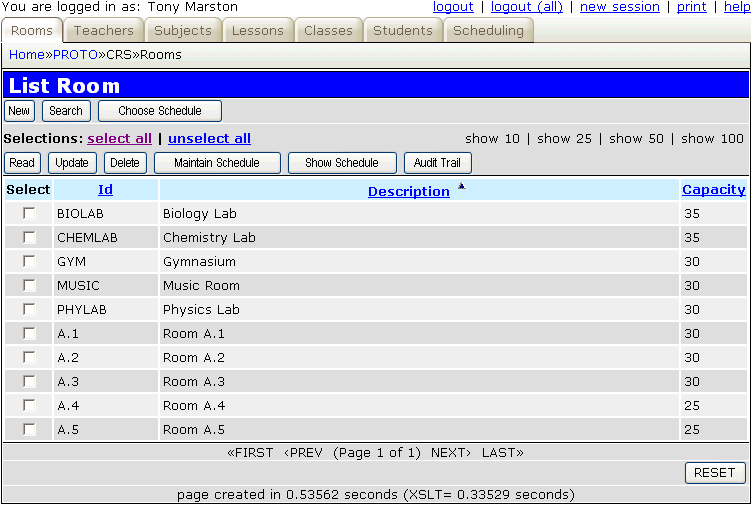Click the logout (all) link
The image size is (752, 505).
point(526,7)
